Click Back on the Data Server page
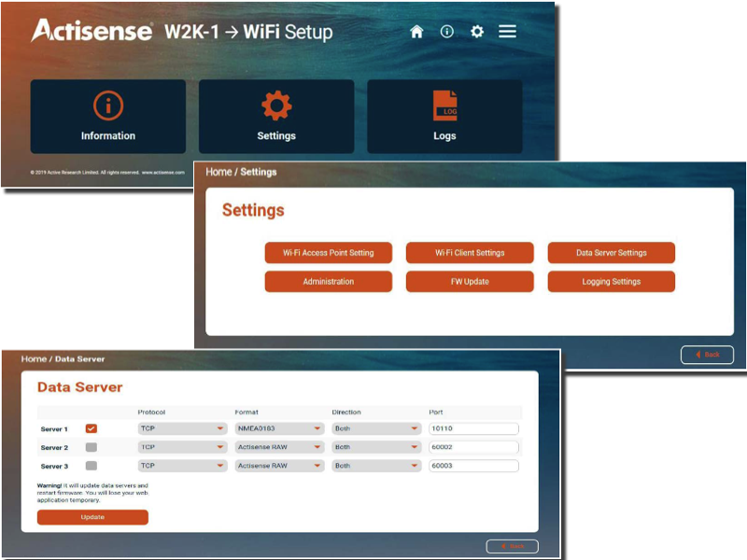The height and width of the screenshot is (560, 747). [x=512, y=546]
